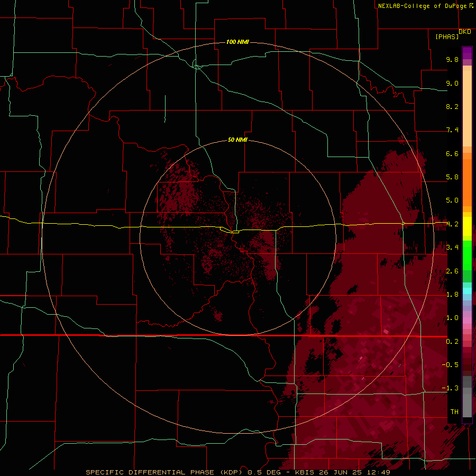Click the 8.2 value on the color scale
Viewport: 476px width, 476px height.
tap(452, 106)
